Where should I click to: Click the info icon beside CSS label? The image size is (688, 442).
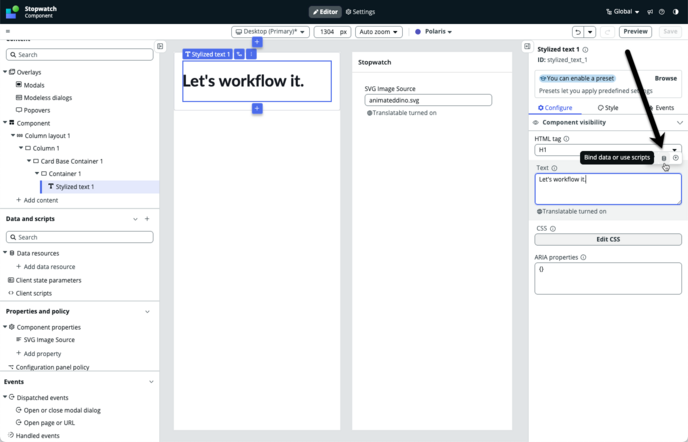(x=553, y=229)
